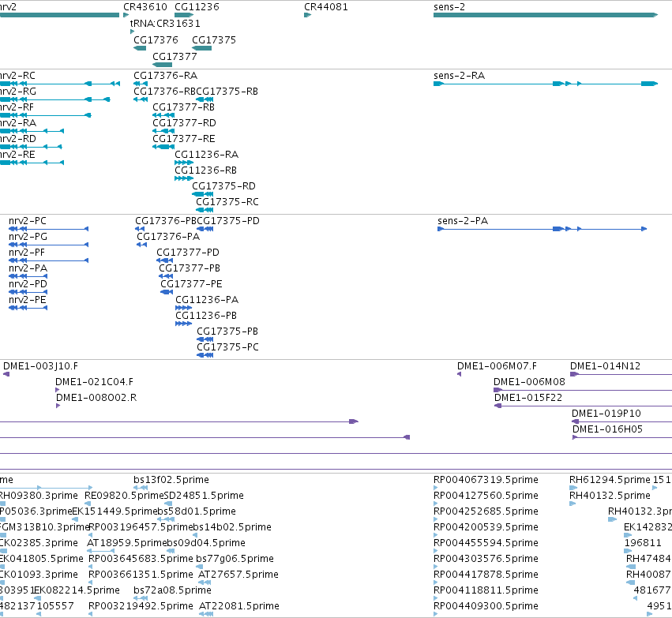This screenshot has height=618, width=672.
Task: Click the nrv2-RG transcript label
Action: pyautogui.click(x=17, y=92)
